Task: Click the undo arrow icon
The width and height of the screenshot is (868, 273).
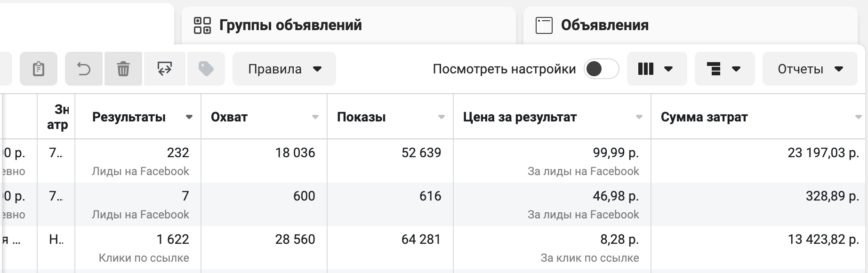Action: click(x=84, y=69)
